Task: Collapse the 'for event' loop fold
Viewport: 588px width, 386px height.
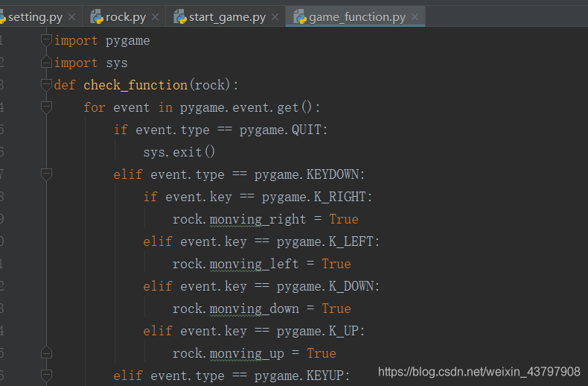Action: 46,107
